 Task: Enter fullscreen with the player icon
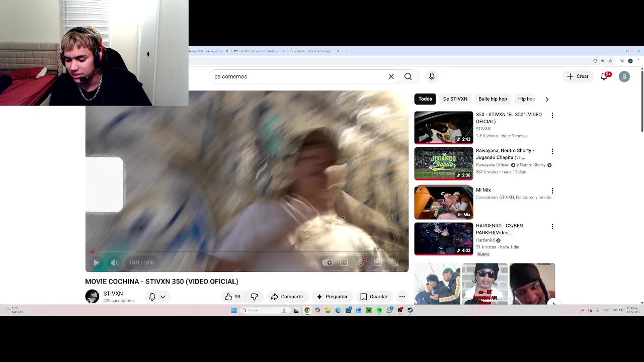coord(395,262)
